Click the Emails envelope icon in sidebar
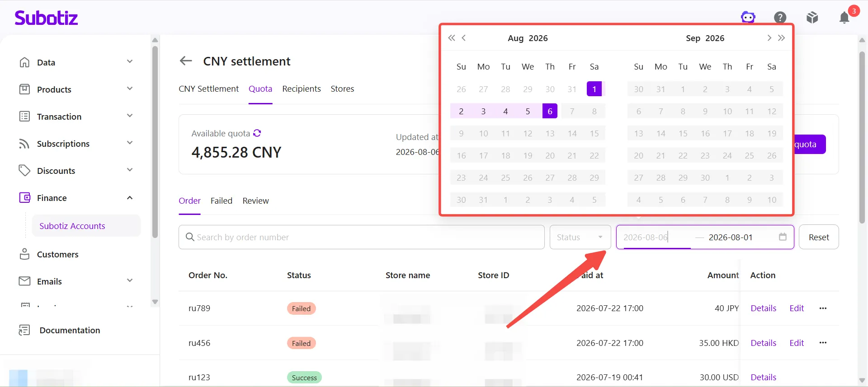The width and height of the screenshot is (868, 387). [24, 281]
